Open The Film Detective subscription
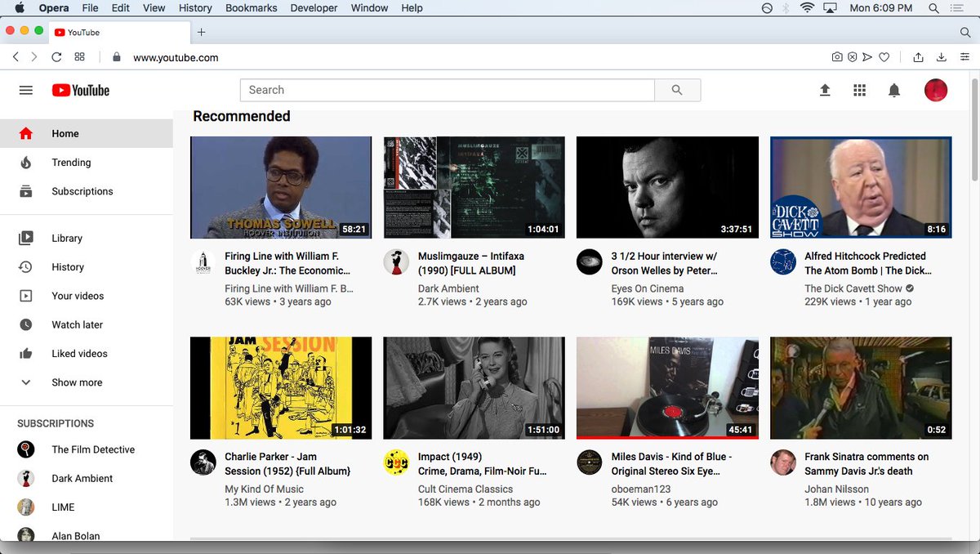 tap(87, 449)
